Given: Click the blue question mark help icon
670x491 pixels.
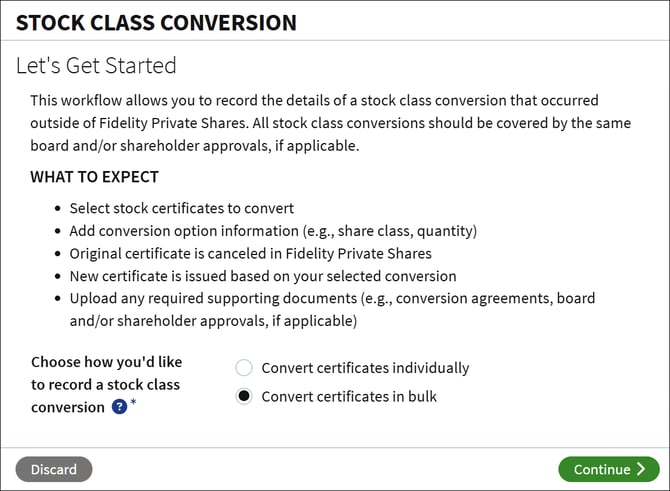Looking at the screenshot, I should 119,406.
